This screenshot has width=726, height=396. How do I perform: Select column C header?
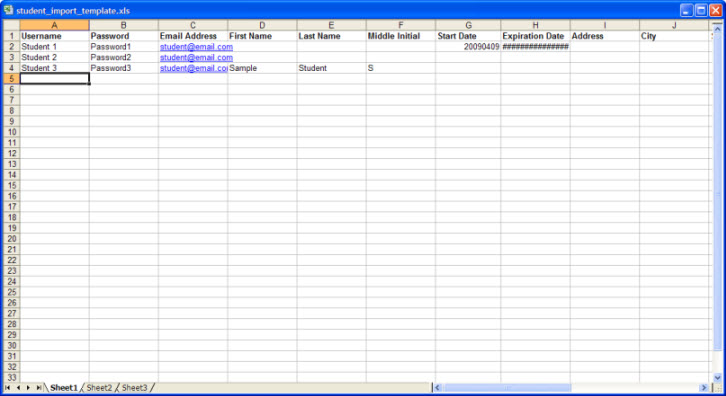[193, 25]
